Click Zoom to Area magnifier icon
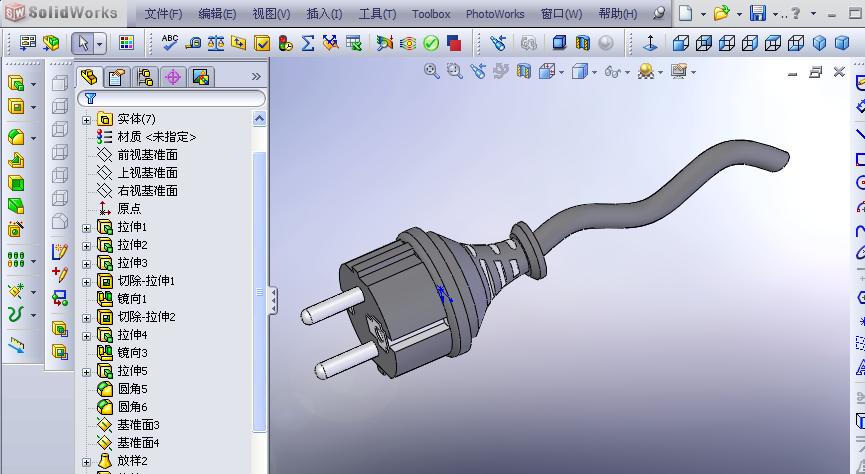This screenshot has height=474, width=865. point(455,71)
